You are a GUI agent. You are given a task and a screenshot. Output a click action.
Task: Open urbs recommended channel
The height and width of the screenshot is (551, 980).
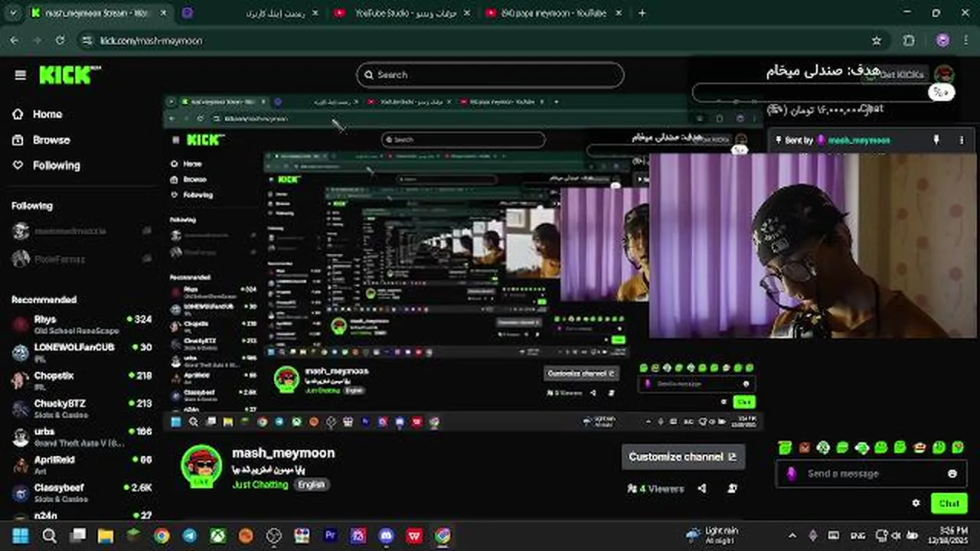pos(81,436)
